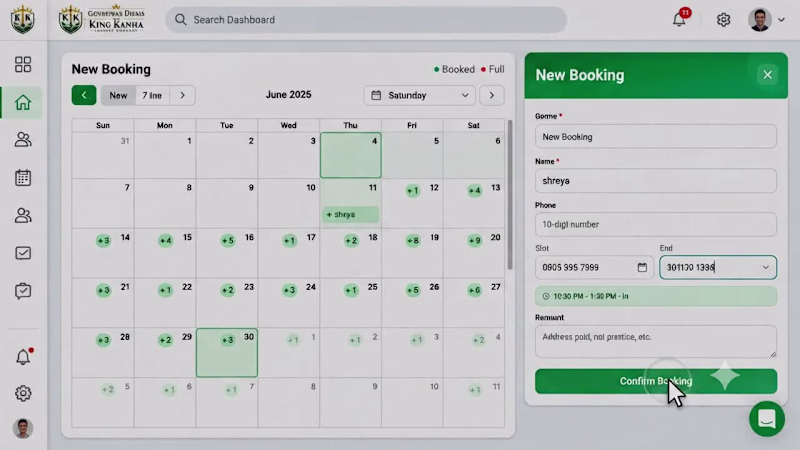The height and width of the screenshot is (450, 800).
Task: Open the Saturday dropdown
Action: [419, 95]
